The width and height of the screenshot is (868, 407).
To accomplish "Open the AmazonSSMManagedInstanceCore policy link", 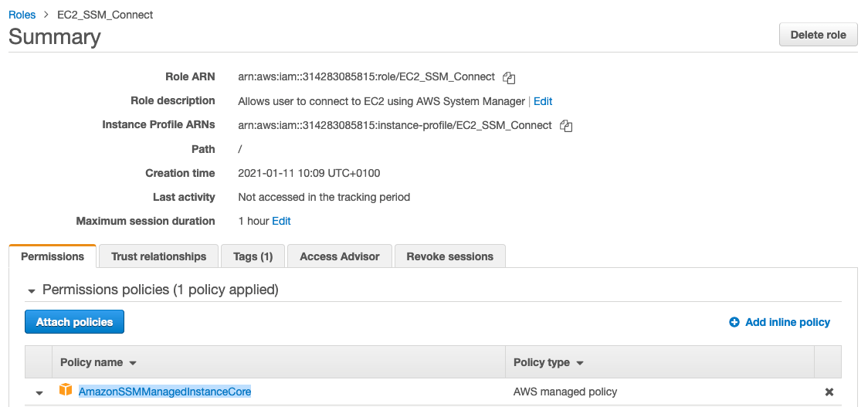I will coord(164,392).
